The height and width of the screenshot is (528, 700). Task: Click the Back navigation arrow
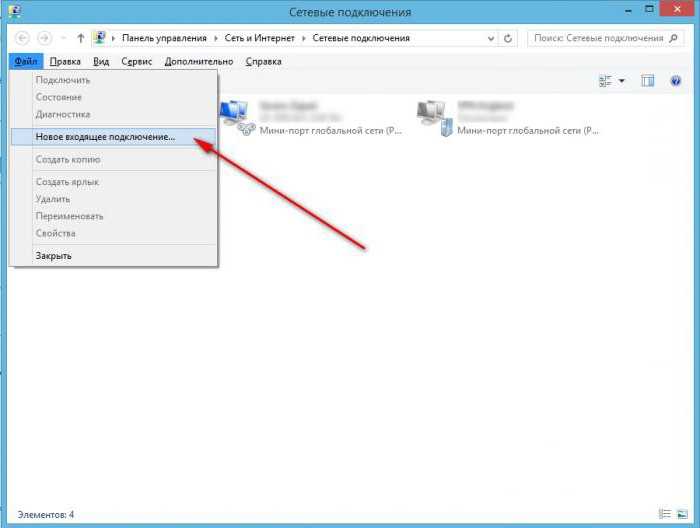coord(22,38)
